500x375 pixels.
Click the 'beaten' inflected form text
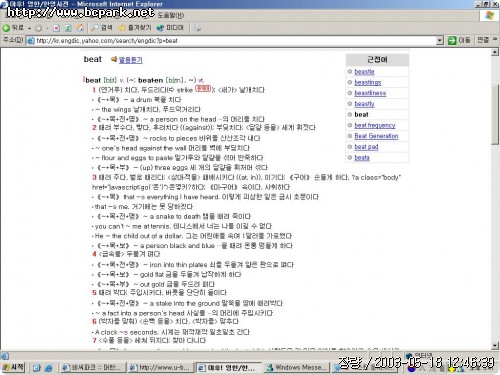tap(150, 80)
